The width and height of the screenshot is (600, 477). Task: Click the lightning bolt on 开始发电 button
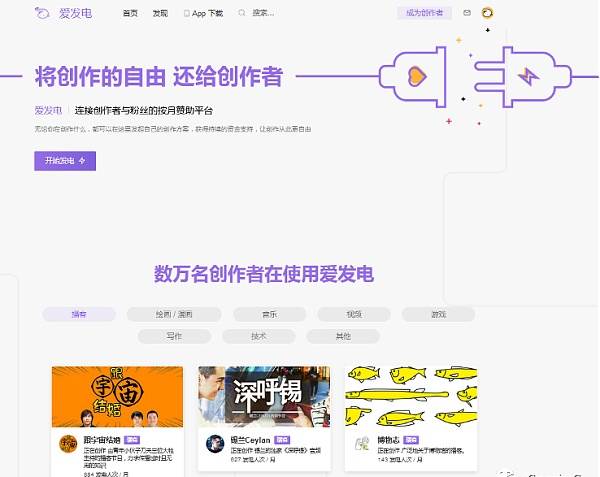[x=82, y=161]
